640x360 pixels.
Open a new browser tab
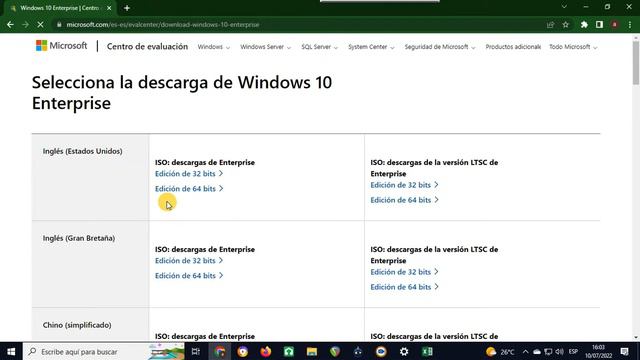pyautogui.click(x=127, y=8)
